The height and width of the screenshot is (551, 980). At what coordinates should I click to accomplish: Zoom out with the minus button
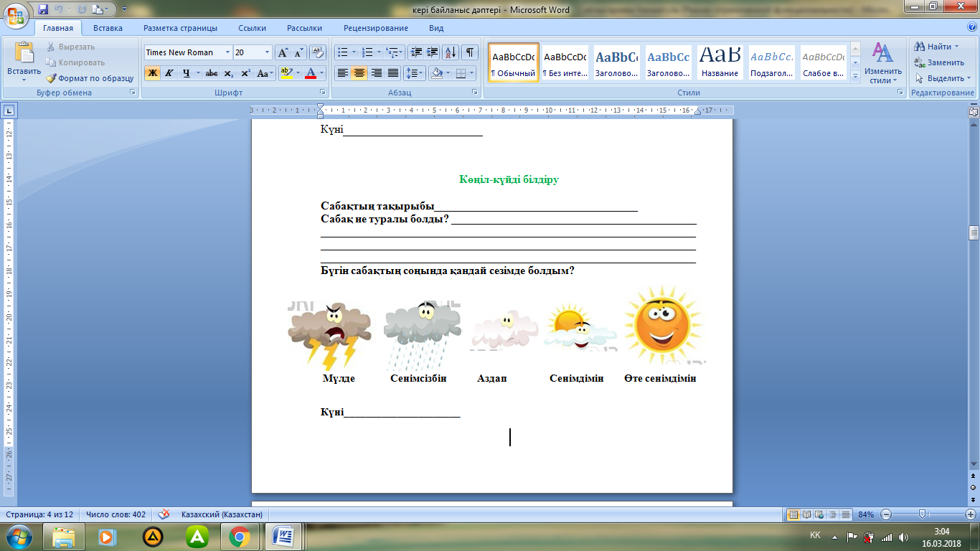point(886,514)
